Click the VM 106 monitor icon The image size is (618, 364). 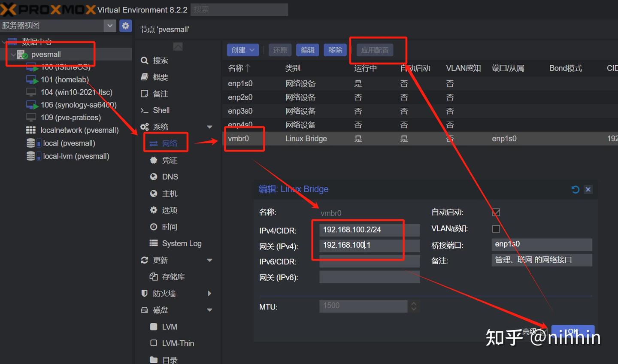[x=32, y=105]
